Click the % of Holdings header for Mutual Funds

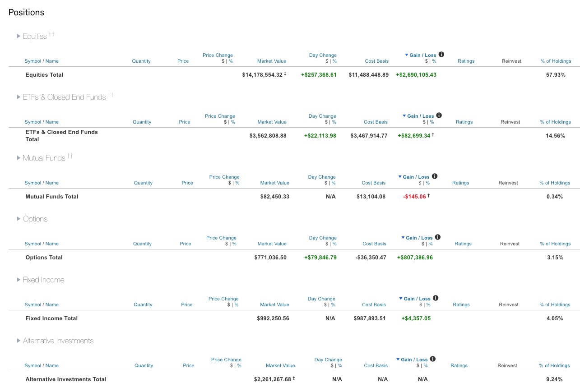(x=555, y=183)
